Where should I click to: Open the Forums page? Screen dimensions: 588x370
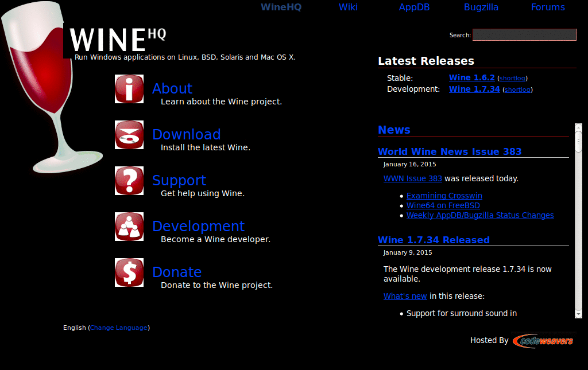coord(547,7)
